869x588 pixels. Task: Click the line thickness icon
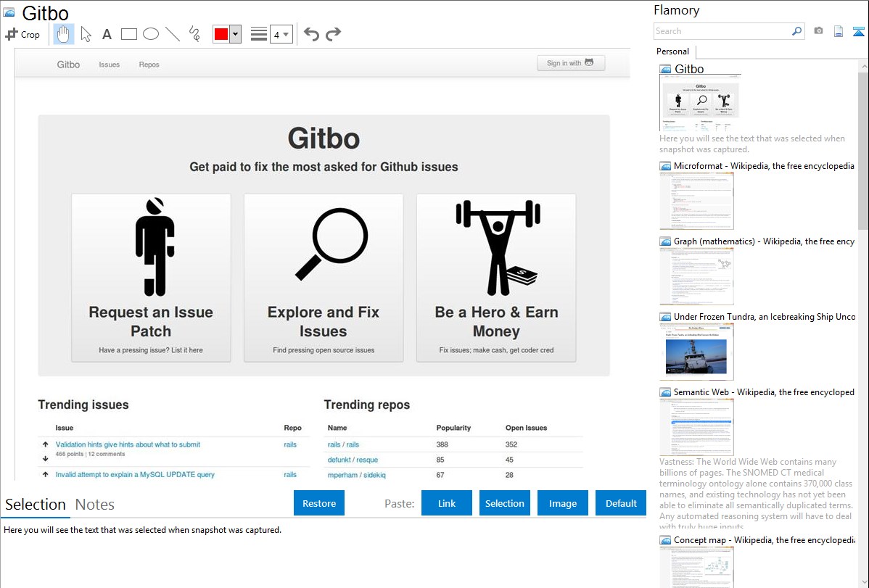259,34
